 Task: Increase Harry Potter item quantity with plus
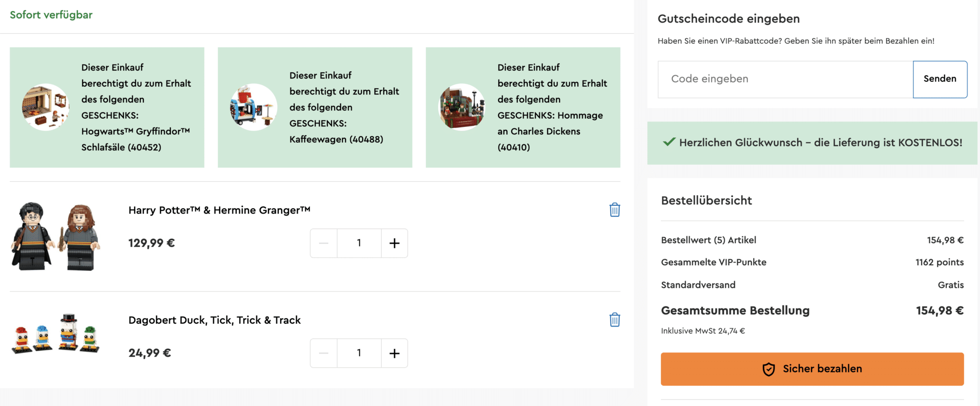pos(394,243)
